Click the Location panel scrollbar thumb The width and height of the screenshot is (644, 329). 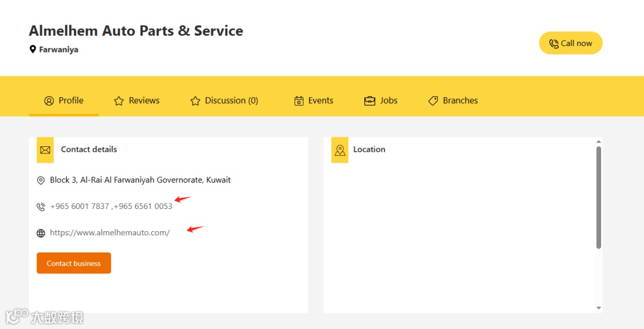pyautogui.click(x=599, y=198)
